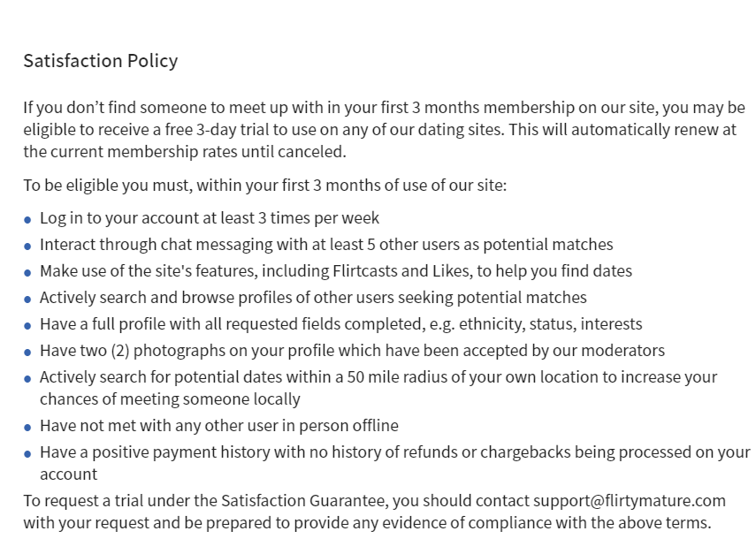Click the two (2) photographs requirement text
The image size is (756, 554).
click(352, 351)
